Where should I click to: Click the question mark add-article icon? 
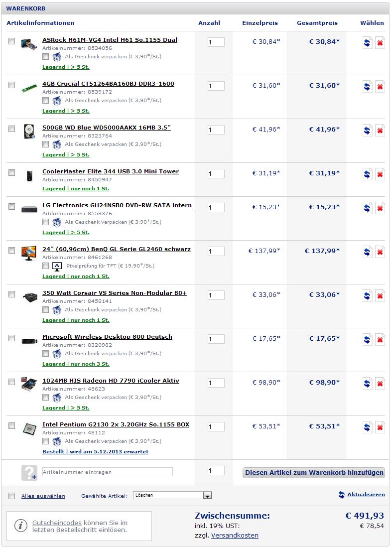29,472
